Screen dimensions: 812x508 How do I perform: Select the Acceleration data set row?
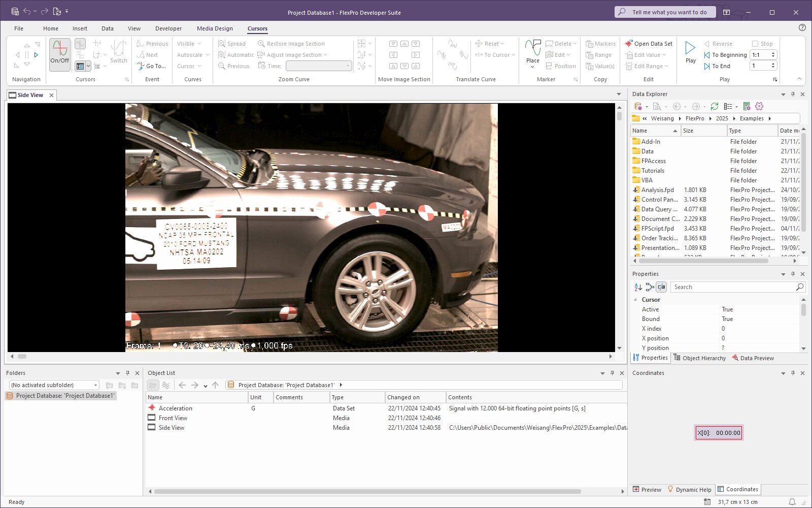click(x=175, y=408)
